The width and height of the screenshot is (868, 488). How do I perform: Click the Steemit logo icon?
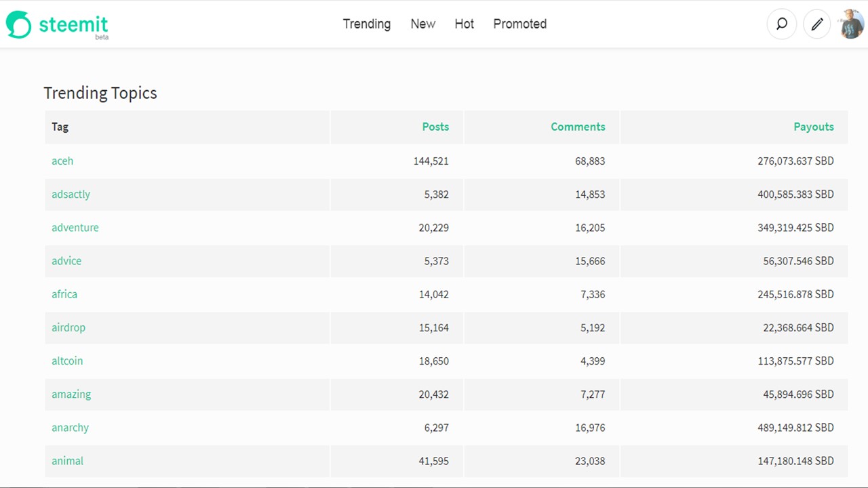[x=19, y=24]
